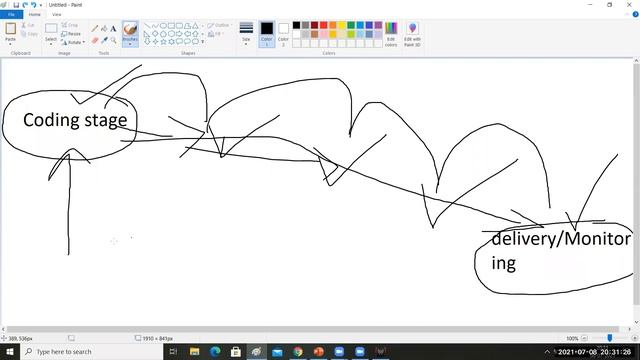Choose the Right triangle shape

(x=147, y=33)
